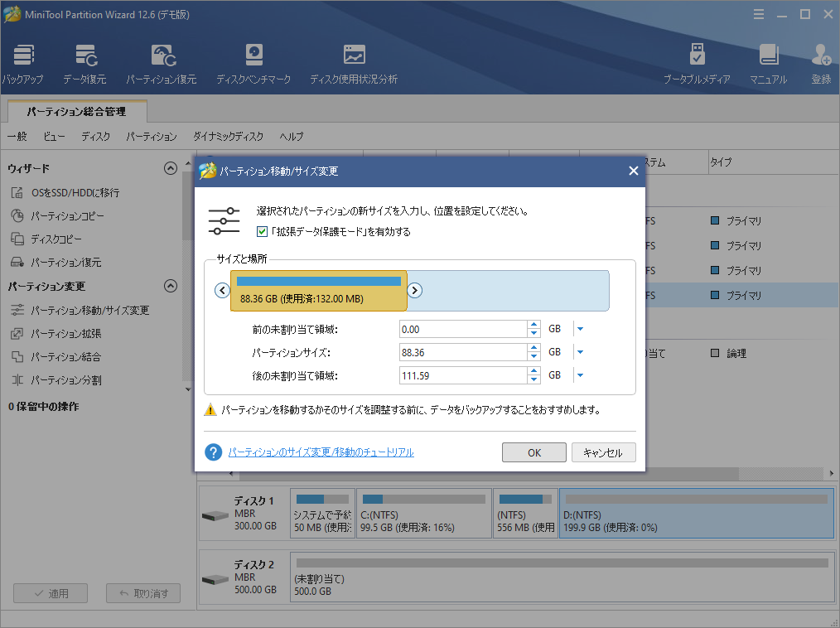840x628 pixels.
Task: Launch ディスクベンチマーク from the toolbar
Action: [x=253, y=56]
